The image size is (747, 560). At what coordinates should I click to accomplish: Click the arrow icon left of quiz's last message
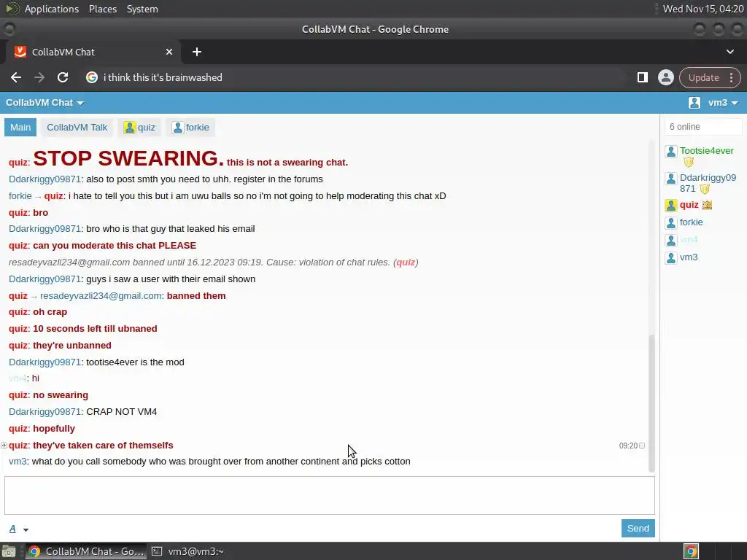(4, 446)
